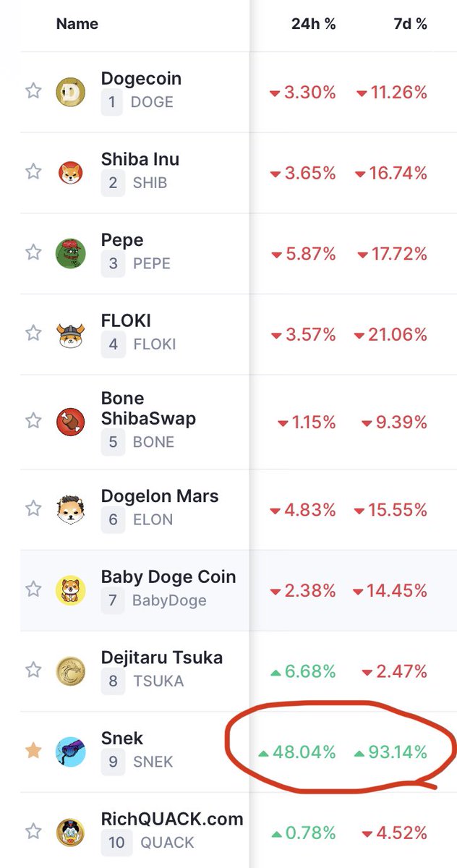457x868 pixels.
Task: Sort by the 7d % column header
Action: point(411,24)
